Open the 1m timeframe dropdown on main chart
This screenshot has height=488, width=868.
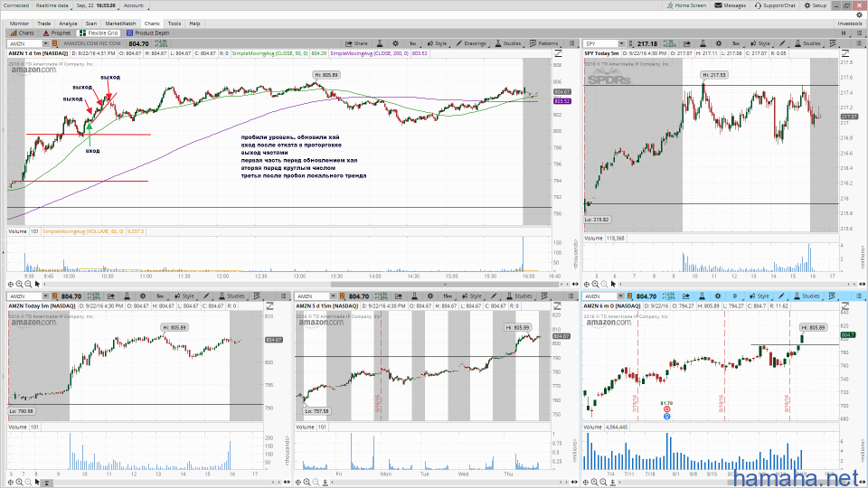413,43
